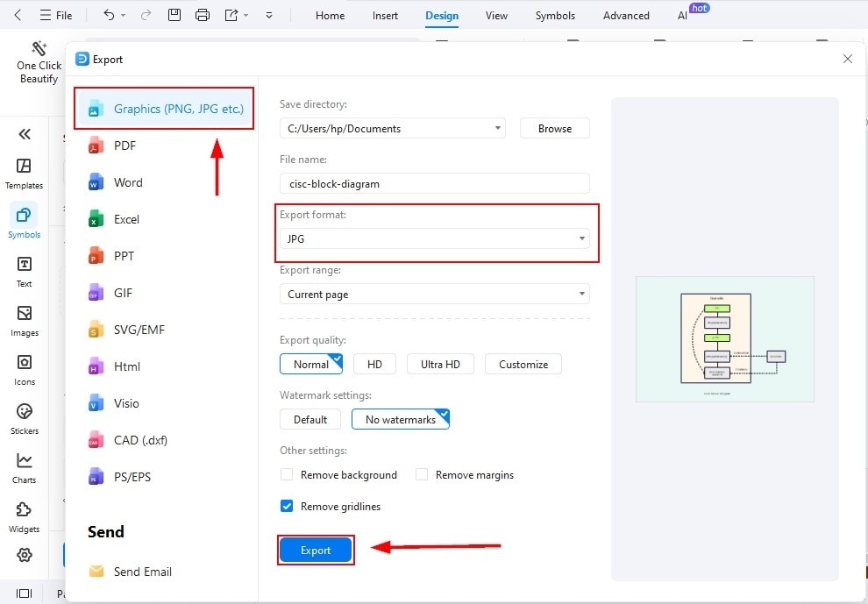The width and height of the screenshot is (868, 604).
Task: Uncheck Remove gridlines
Action: pos(286,506)
